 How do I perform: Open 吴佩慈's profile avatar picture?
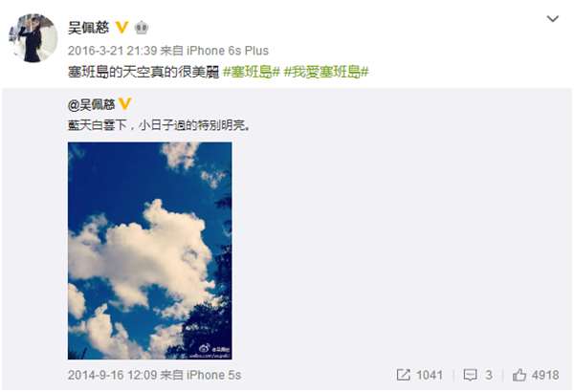point(33,38)
